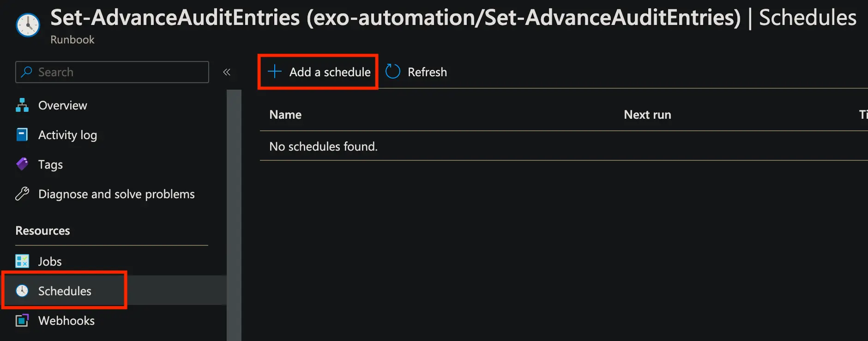This screenshot has width=868, height=341.
Task: Collapse the sidebar with double chevron
Action: (x=227, y=72)
